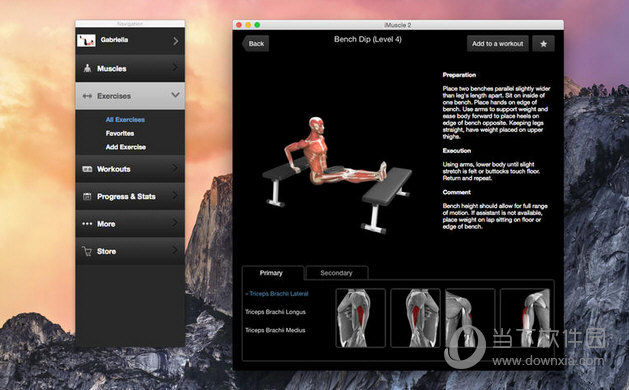
Task: Open the fourth arm side-view thumbnail
Action: click(x=525, y=318)
